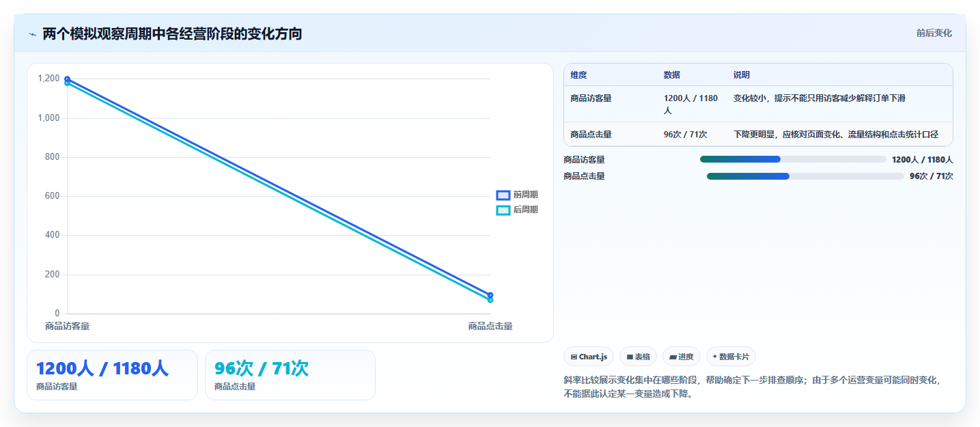Image resolution: width=980 pixels, height=427 pixels.
Task: Click the 说明 table column header
Action: tap(742, 75)
